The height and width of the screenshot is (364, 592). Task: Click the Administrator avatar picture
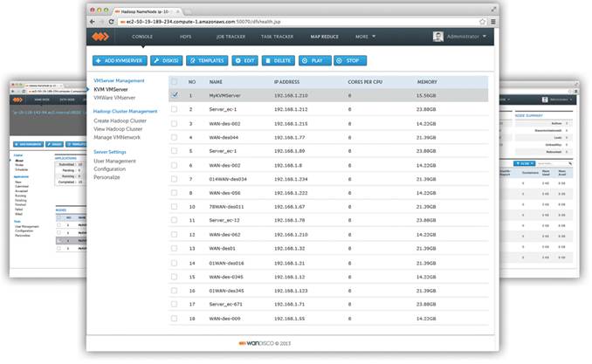438,37
